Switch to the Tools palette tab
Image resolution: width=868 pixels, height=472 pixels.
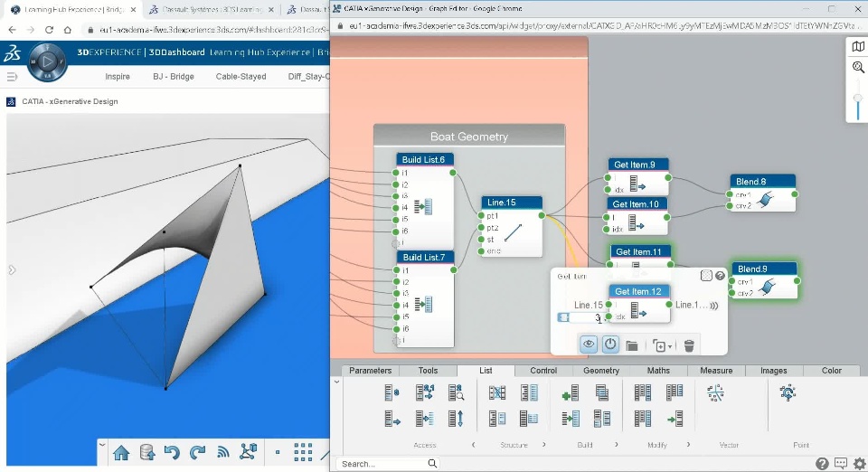tap(428, 371)
